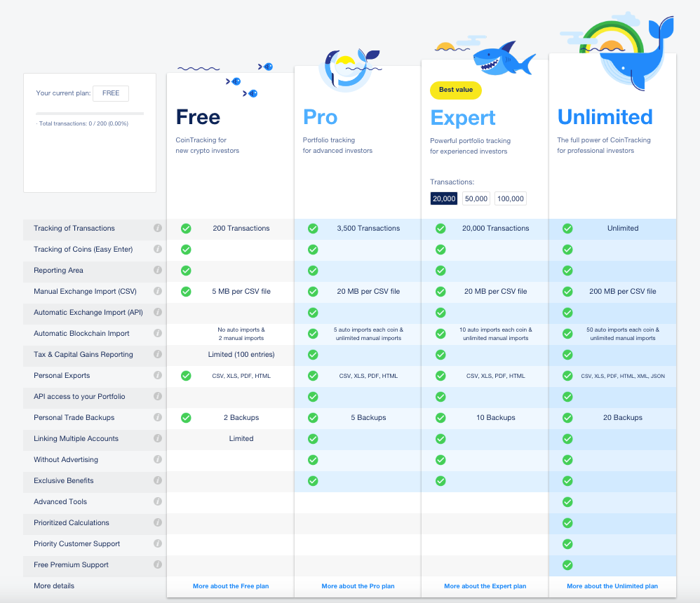Screen dimensions: 700x603
Task: Select 100,000 transactions option for Expert
Action: (510, 198)
